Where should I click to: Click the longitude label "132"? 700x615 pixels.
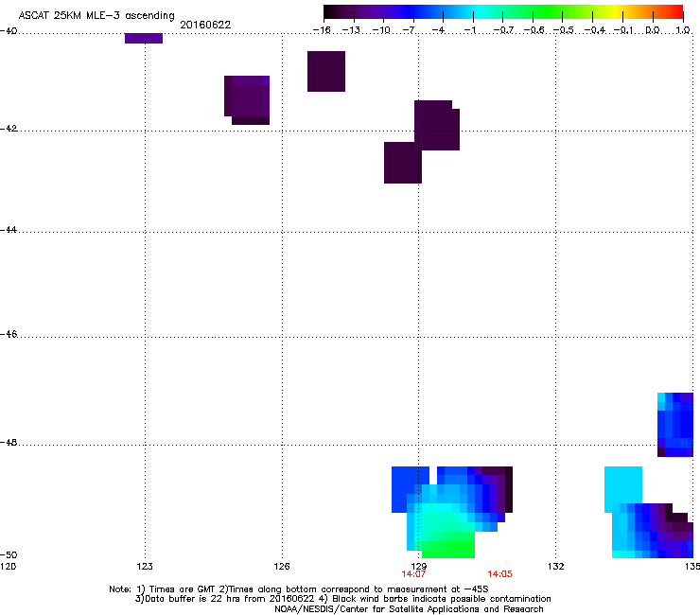coord(556,567)
